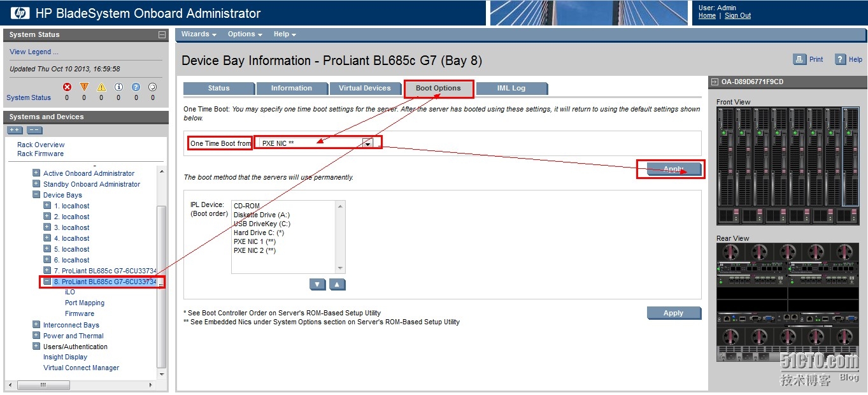
Task: Open Port Mapping under bay 8
Action: pyautogui.click(x=85, y=303)
